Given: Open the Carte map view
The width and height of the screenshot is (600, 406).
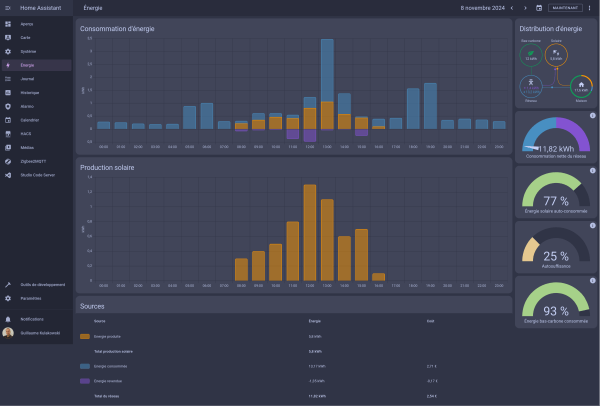Looking at the screenshot, I should pyautogui.click(x=24, y=36).
